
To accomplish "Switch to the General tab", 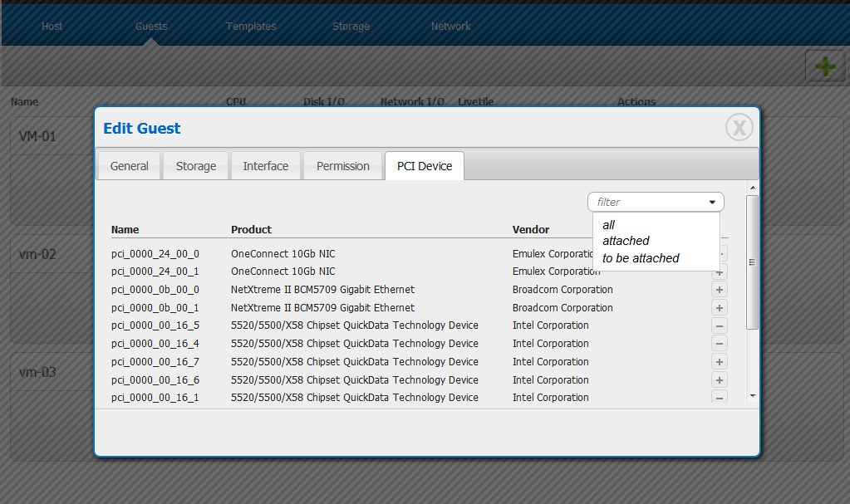I will click(x=130, y=166).
